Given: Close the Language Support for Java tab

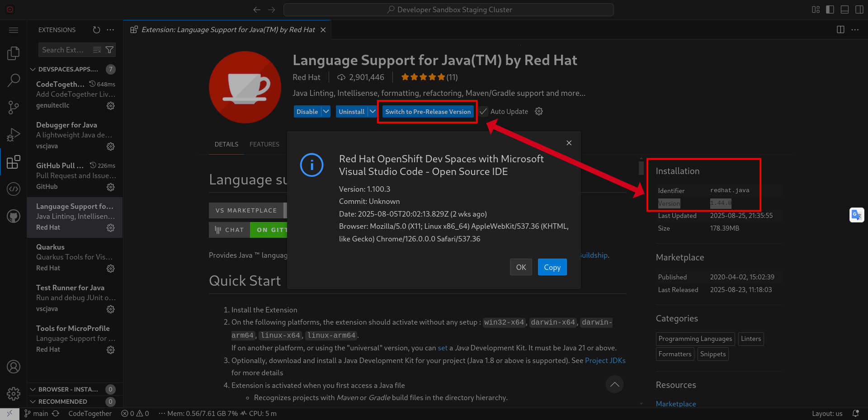Looking at the screenshot, I should point(323,30).
